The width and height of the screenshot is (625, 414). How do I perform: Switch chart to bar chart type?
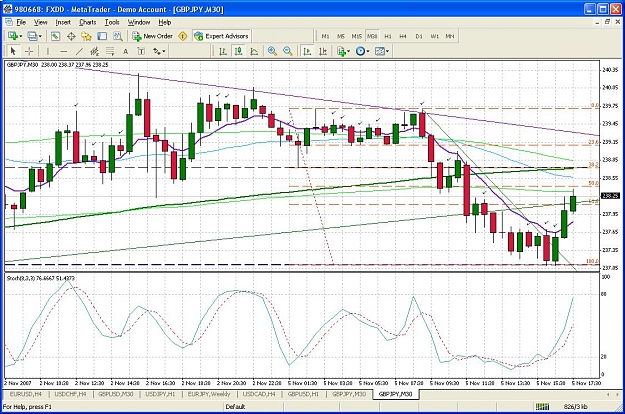point(223,51)
